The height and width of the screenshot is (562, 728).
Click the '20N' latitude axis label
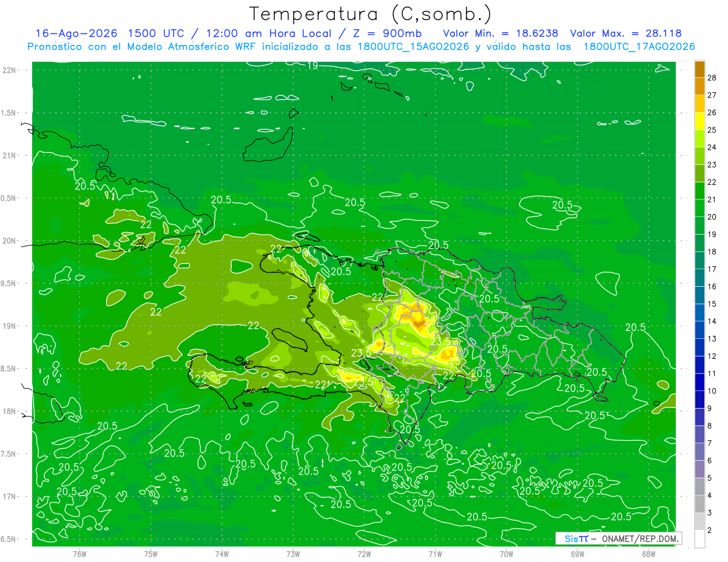(8, 241)
